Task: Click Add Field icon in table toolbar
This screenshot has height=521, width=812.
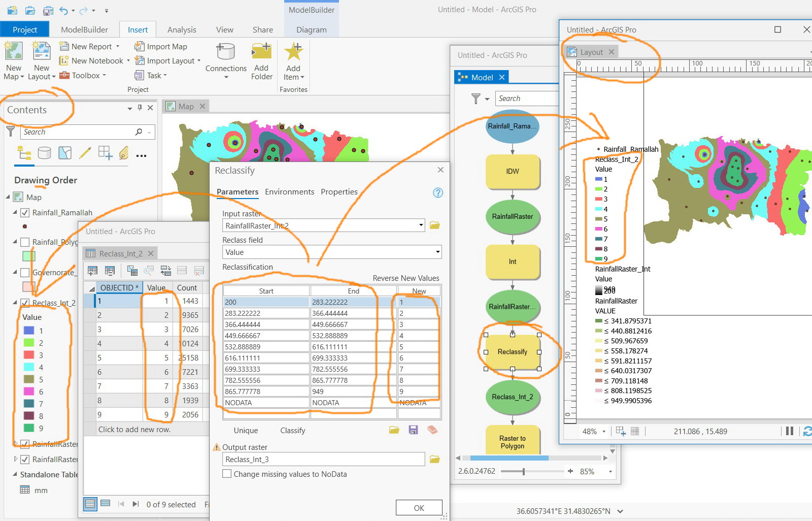Action: click(x=92, y=271)
